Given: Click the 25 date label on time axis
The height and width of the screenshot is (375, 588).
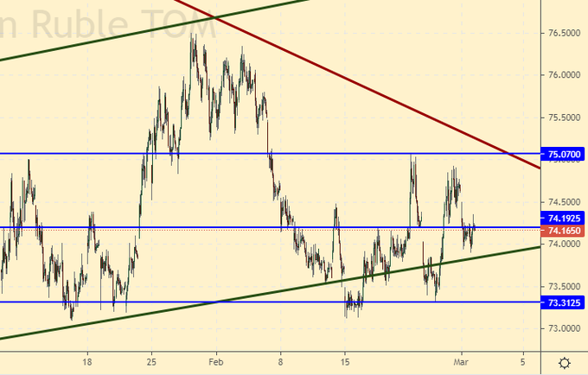Looking at the screenshot, I should tap(151, 361).
